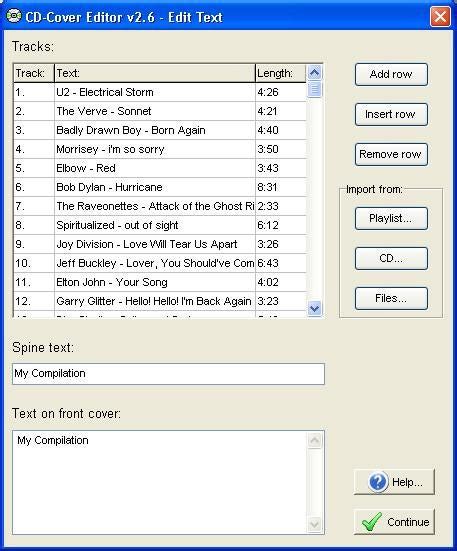Screen dimensions: 457x551
Task: Import tracks from Playlist
Action: (391, 219)
